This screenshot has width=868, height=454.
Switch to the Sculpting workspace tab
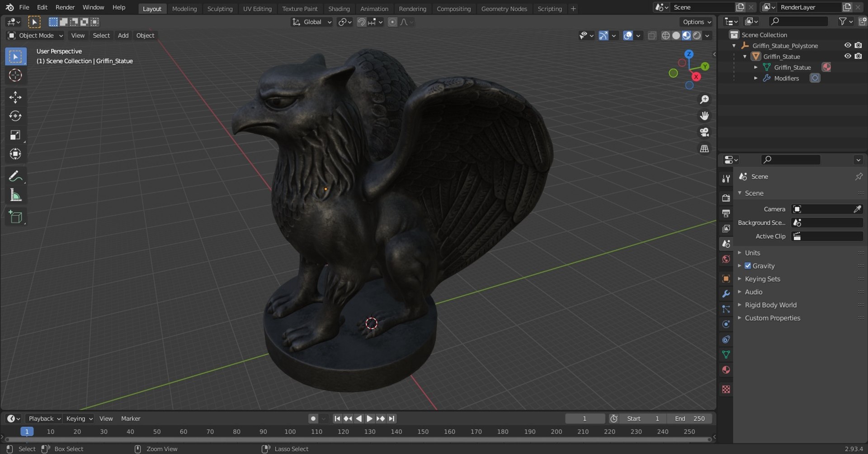[x=220, y=9]
